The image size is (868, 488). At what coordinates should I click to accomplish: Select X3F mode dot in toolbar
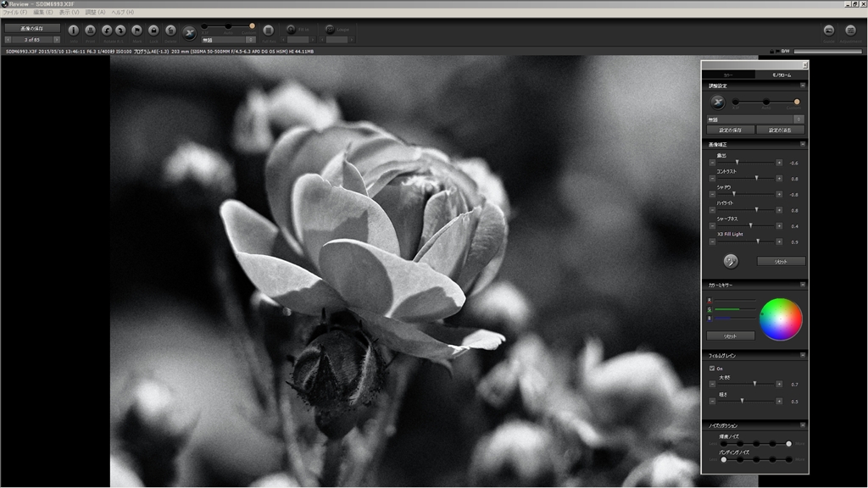pyautogui.click(x=204, y=26)
